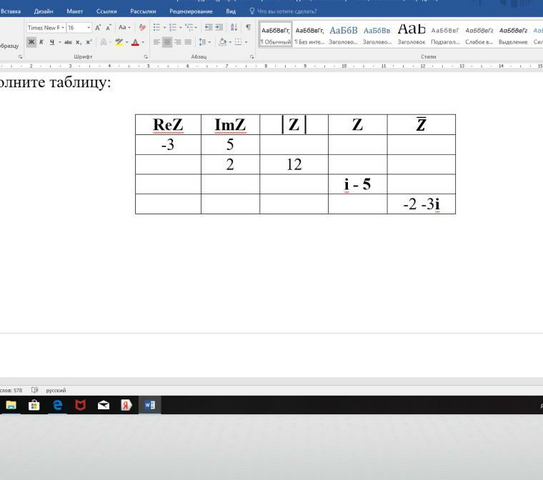Switch to the Рецензирование tab
This screenshot has height=480, width=543.
191,11
